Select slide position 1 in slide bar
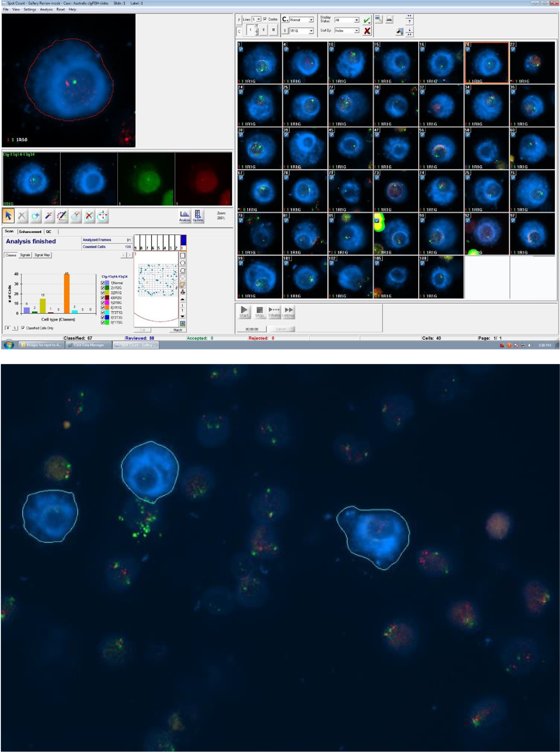The image size is (560, 754). click(183, 242)
